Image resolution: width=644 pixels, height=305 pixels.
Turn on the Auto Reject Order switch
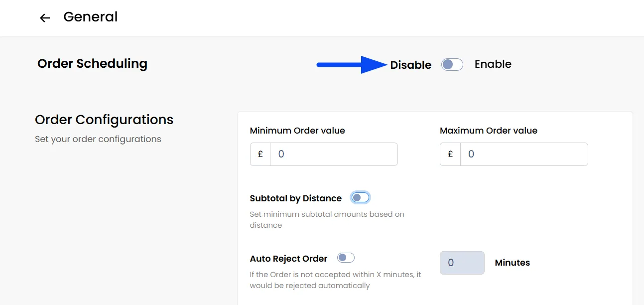tap(346, 258)
